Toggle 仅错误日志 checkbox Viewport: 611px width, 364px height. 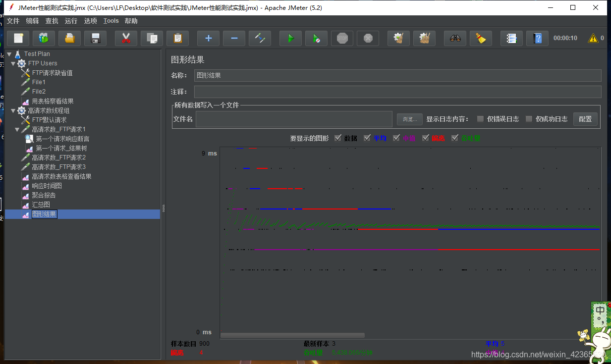coord(480,119)
